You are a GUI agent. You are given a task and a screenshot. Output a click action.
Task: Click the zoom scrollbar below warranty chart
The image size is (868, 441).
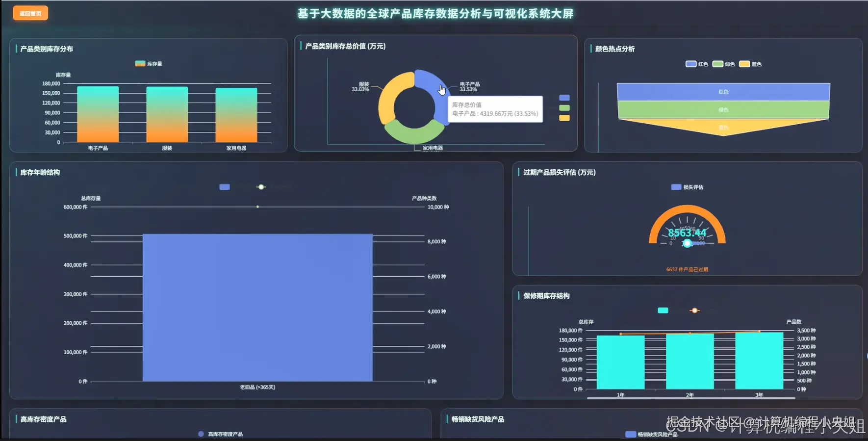coord(690,398)
